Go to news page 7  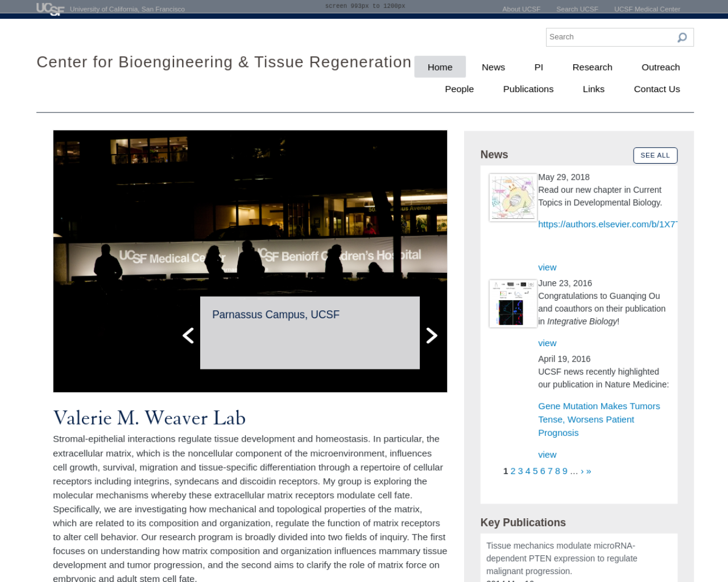coord(550,471)
